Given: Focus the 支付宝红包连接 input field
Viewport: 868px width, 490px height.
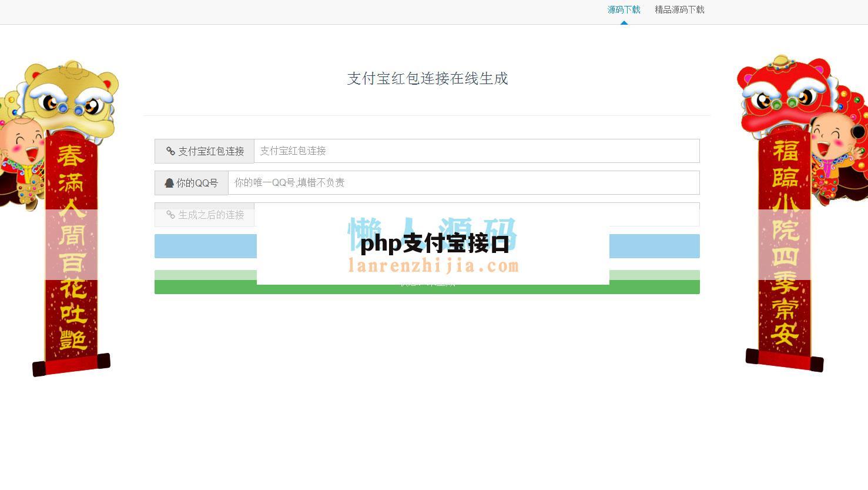Looking at the screenshot, I should [x=477, y=151].
